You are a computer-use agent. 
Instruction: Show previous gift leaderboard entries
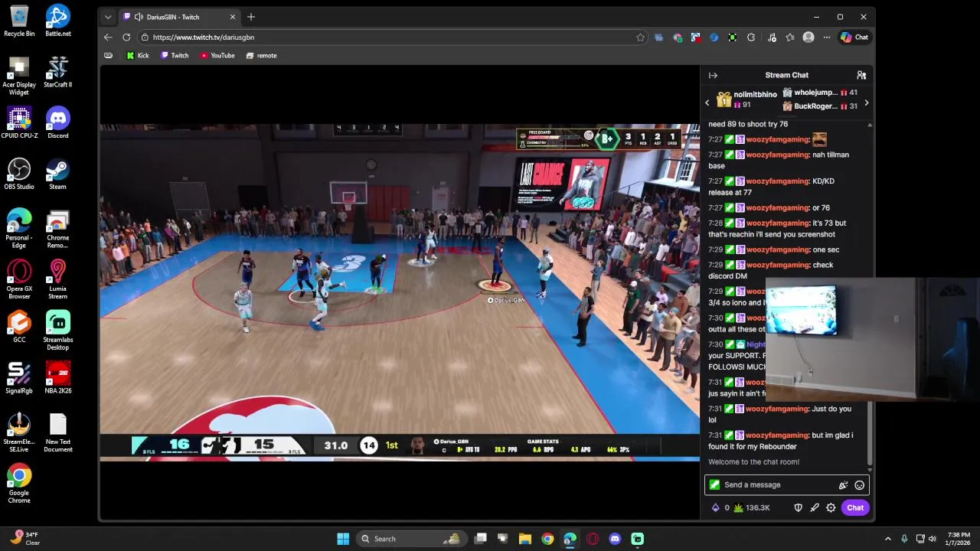click(707, 103)
